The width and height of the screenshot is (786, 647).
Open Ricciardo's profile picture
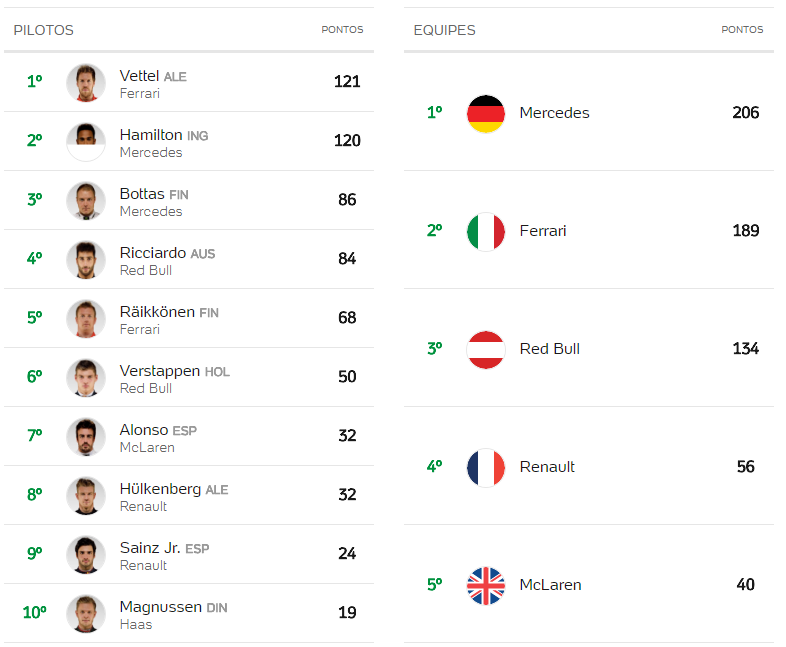pyautogui.click(x=86, y=260)
